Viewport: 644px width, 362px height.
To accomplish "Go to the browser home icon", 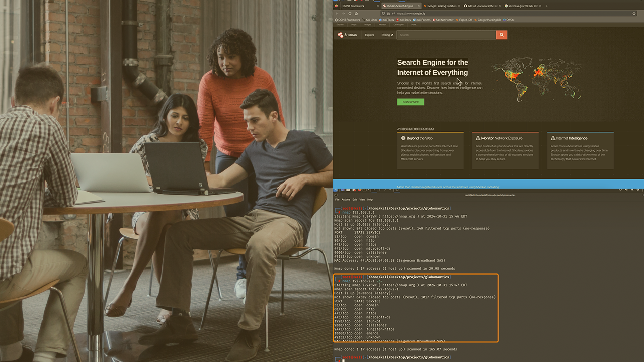I will 356,13.
